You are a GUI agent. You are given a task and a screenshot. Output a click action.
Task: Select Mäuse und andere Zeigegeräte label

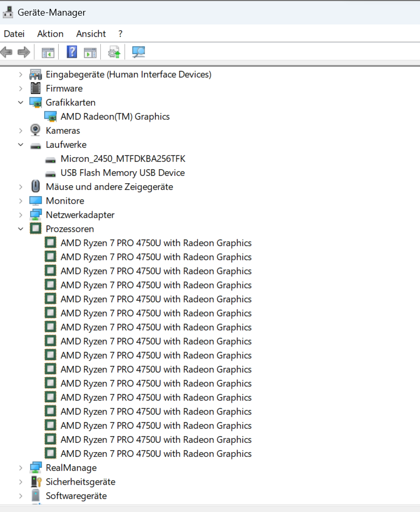110,187
